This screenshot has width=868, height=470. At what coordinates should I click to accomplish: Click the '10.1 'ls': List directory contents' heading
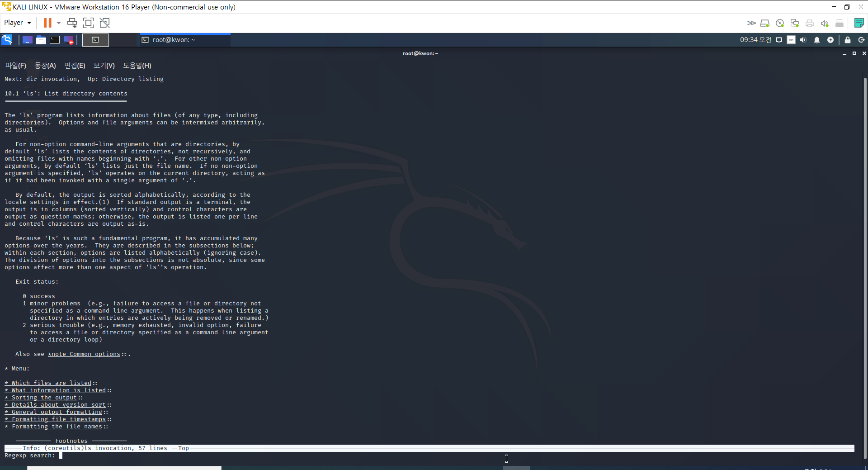click(66, 94)
